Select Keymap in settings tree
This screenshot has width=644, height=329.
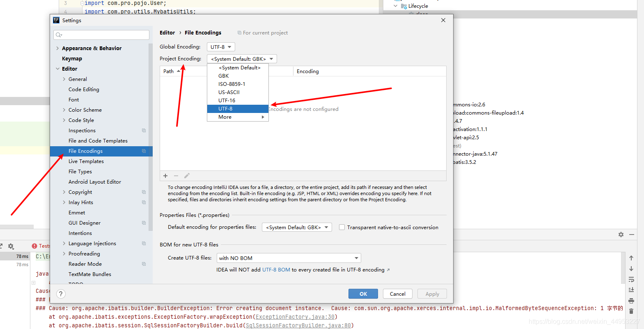coord(72,59)
